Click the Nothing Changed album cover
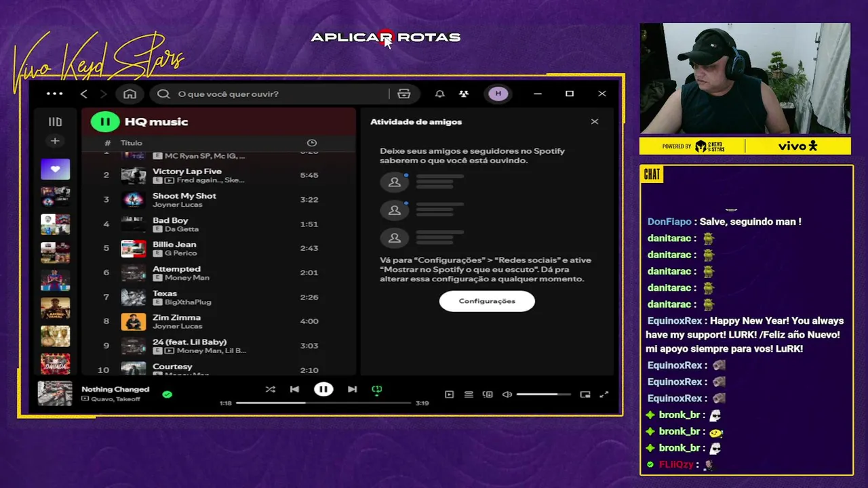This screenshot has width=868, height=488. point(55,394)
